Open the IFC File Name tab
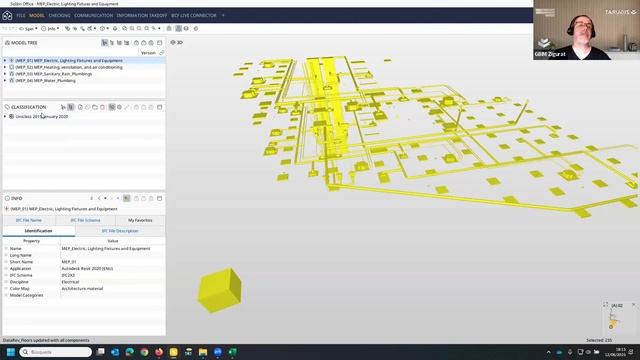 click(29, 220)
